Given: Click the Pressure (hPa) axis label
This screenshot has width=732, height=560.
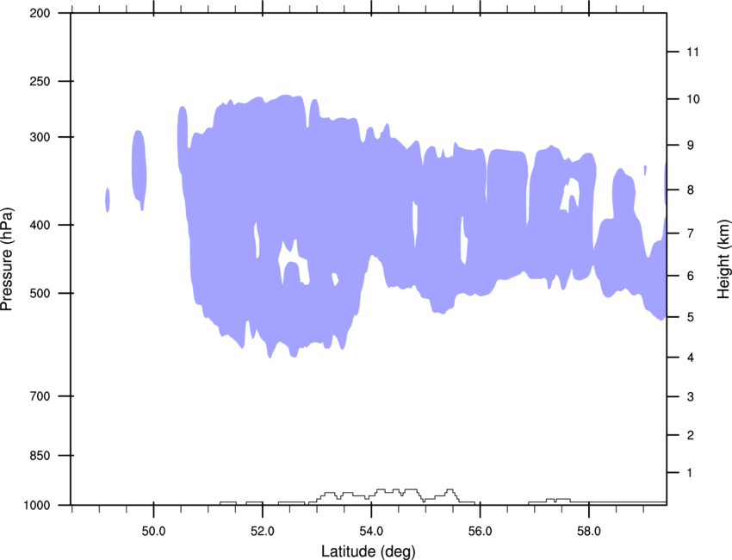Looking at the screenshot, I should [x=7, y=259].
